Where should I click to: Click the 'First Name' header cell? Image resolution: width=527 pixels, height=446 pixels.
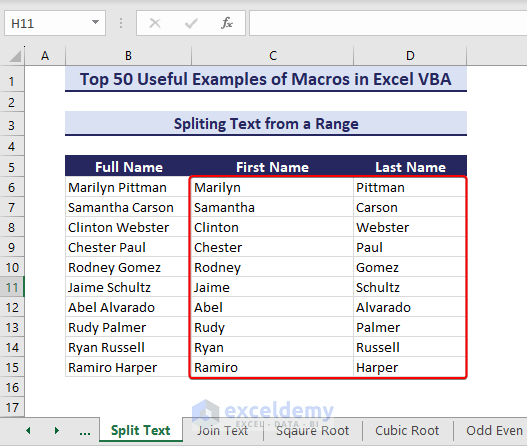tap(273, 167)
